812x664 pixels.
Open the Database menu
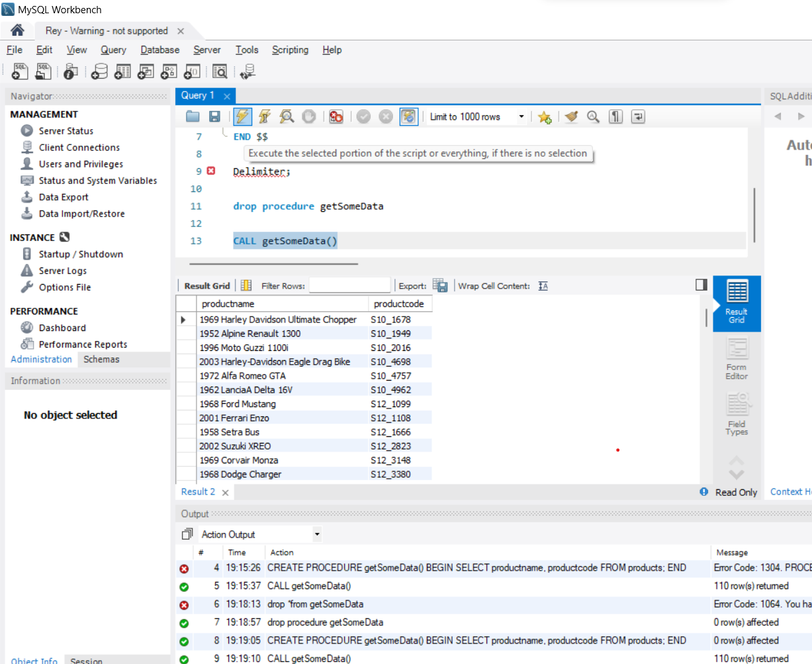coord(159,50)
